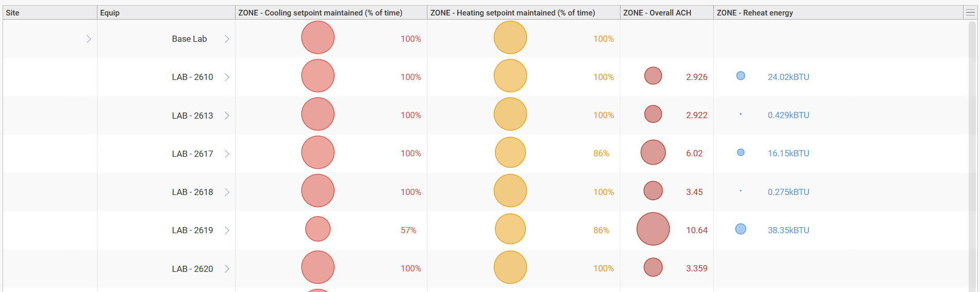Expand the LAB - 2619 chevron
The image size is (980, 292).
(227, 230)
